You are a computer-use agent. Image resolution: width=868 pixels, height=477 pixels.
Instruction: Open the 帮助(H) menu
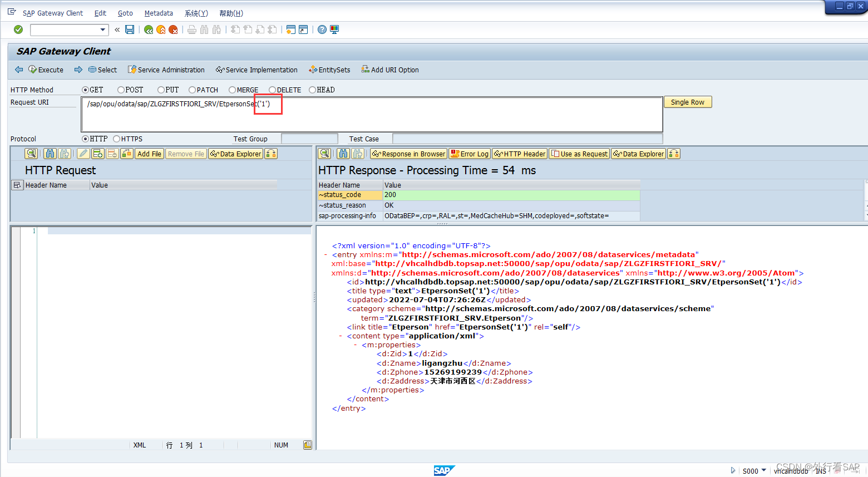[x=231, y=13]
